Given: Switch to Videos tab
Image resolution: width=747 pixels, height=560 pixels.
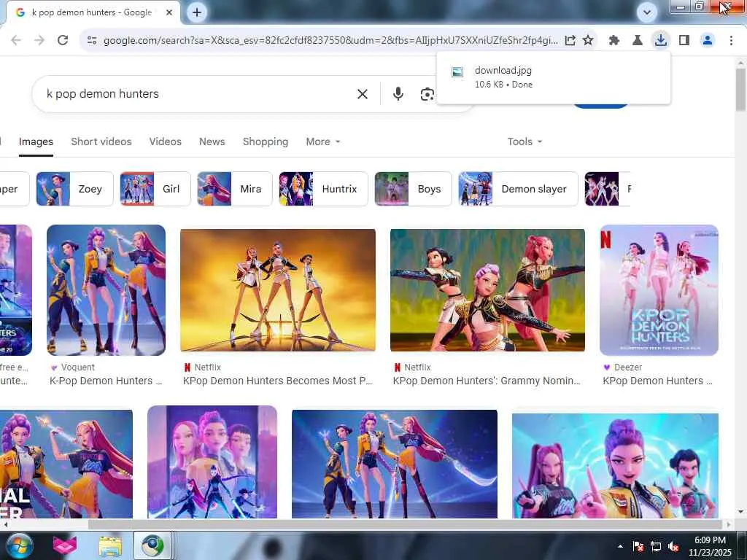Looking at the screenshot, I should (166, 141).
